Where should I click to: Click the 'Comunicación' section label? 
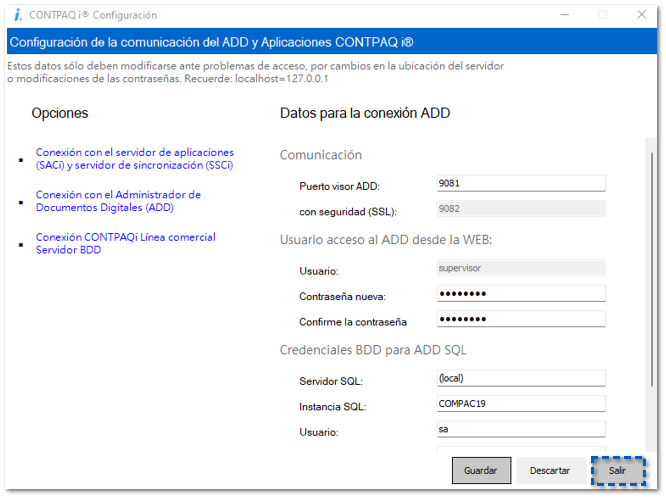321,155
